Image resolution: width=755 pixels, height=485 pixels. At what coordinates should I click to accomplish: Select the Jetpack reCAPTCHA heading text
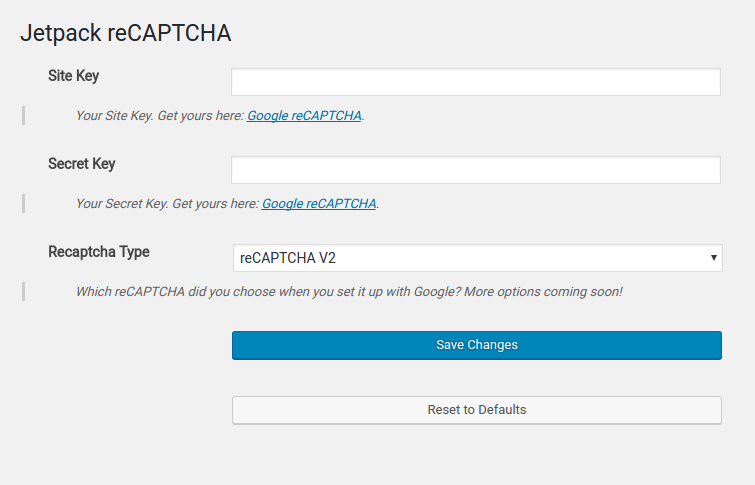tap(126, 33)
